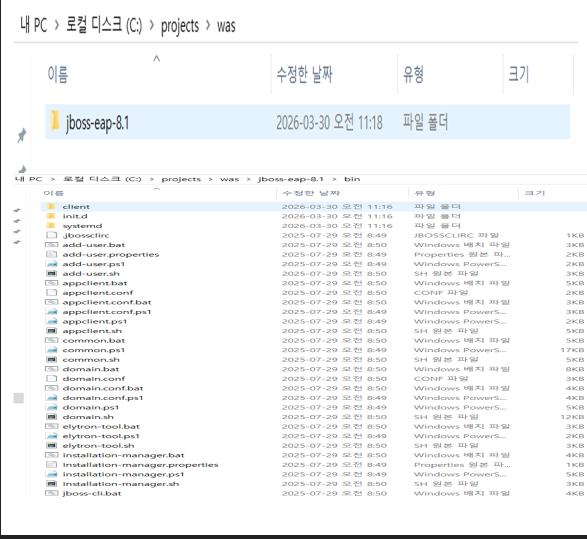Image resolution: width=587 pixels, height=539 pixels.
Task: Click the appclient.conf file icon
Action: [51, 292]
